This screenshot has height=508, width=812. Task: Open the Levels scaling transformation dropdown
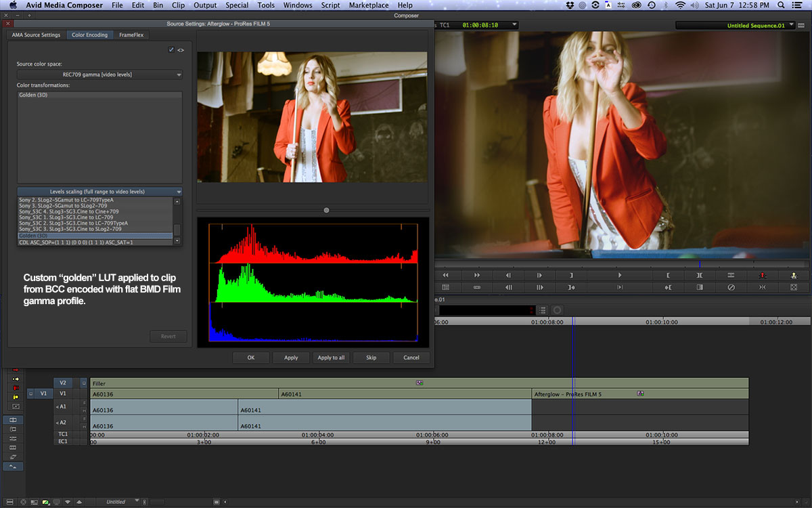99,192
